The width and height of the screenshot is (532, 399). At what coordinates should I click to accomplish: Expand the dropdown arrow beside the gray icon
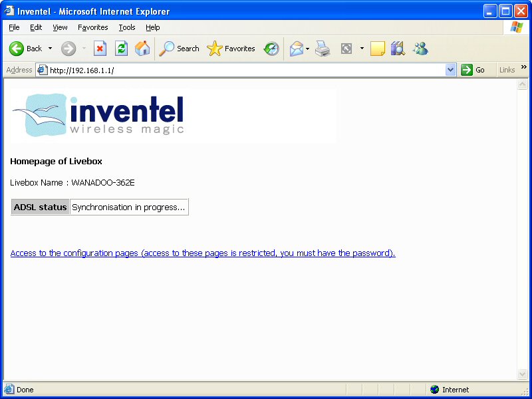tap(362, 49)
